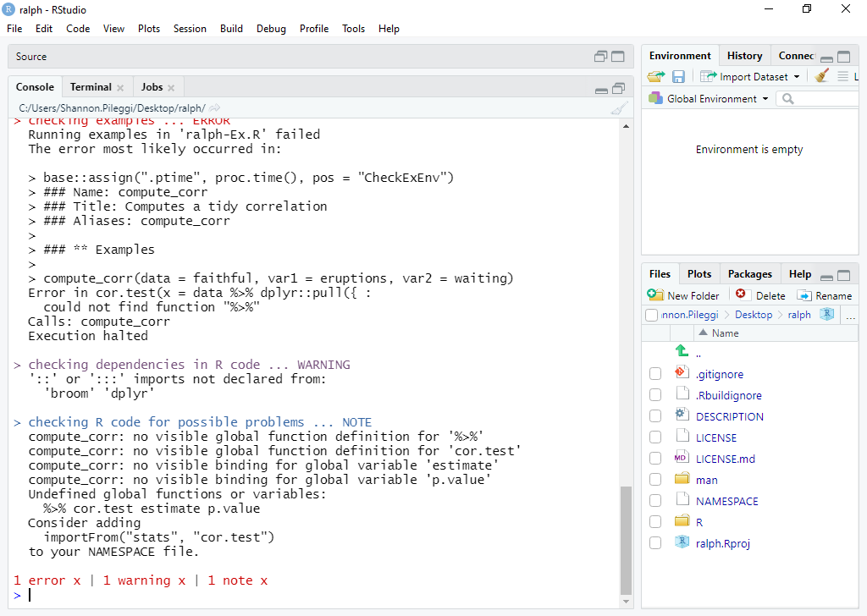Click the console input prompt line

point(315,595)
